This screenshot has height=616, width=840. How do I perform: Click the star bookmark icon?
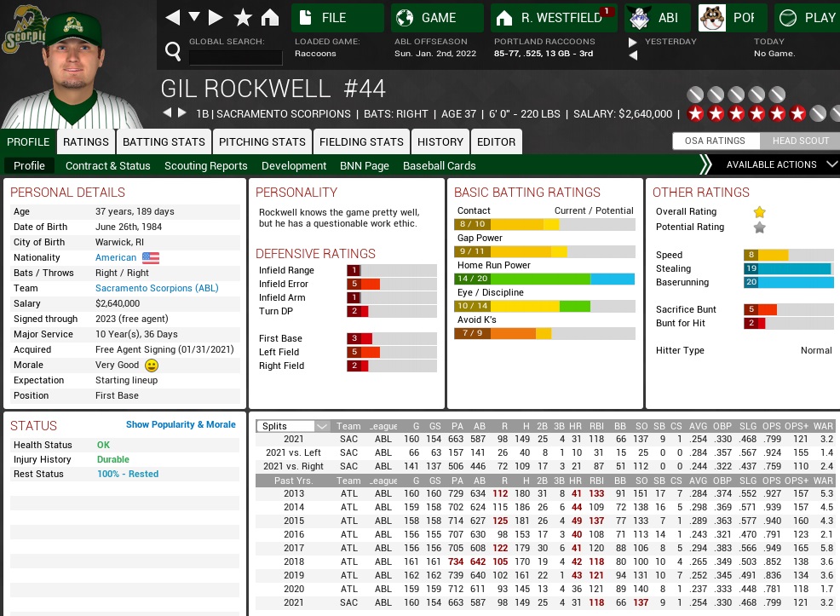point(243,18)
